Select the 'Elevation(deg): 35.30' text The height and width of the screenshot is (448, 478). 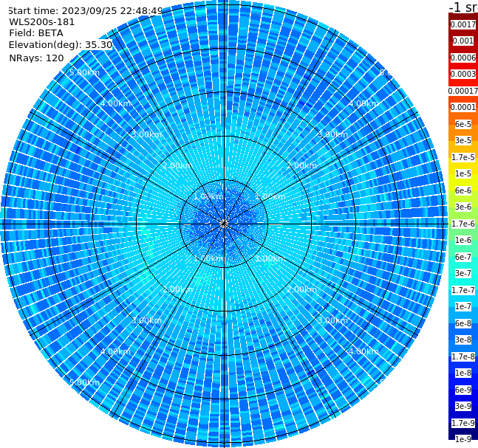coord(61,45)
